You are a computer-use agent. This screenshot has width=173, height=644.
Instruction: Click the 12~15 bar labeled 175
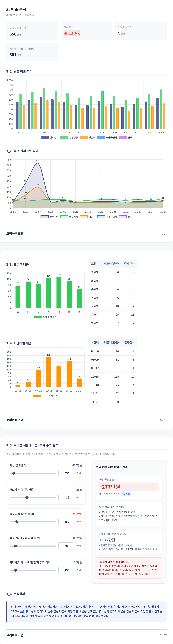(49, 372)
